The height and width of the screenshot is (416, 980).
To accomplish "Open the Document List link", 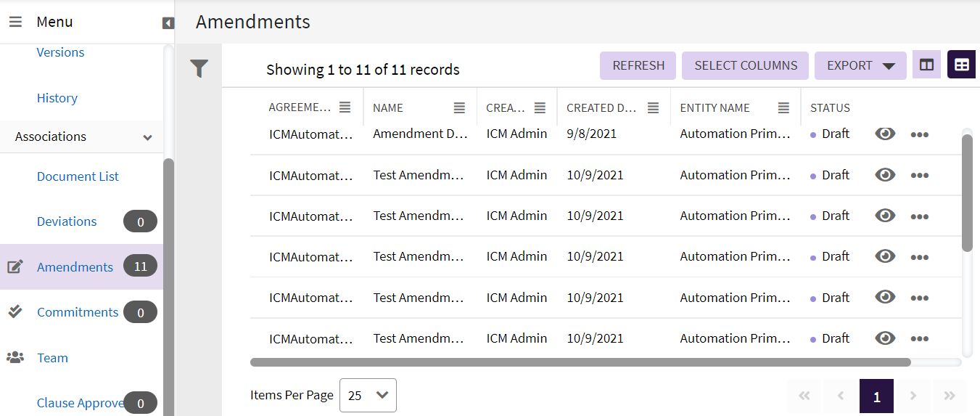I will point(78,176).
